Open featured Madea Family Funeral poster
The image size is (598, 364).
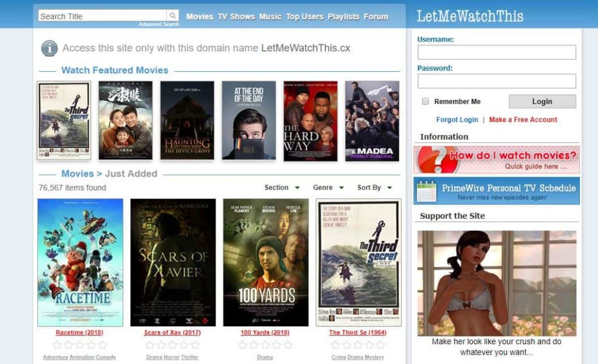[372, 121]
